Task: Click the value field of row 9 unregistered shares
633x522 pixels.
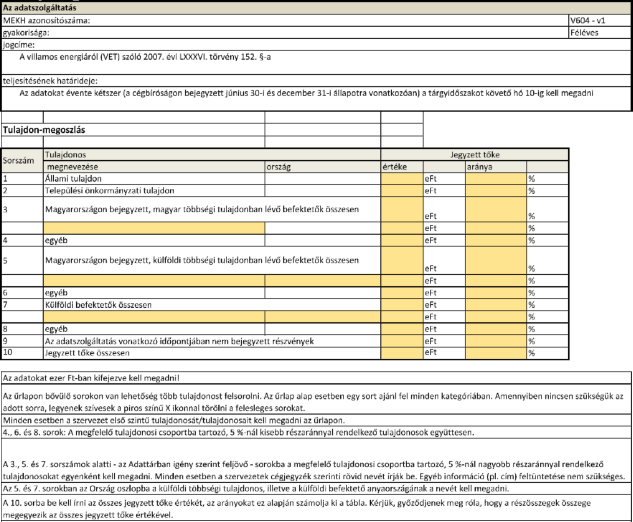Action: (x=402, y=341)
